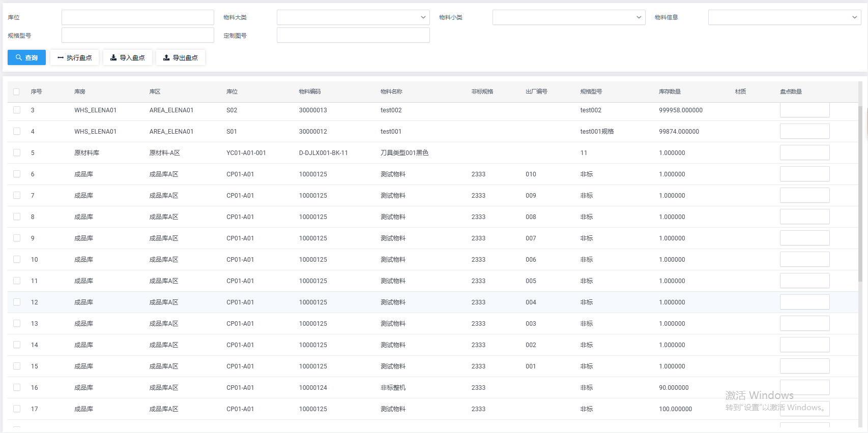
Task: Click the 执行盘点 button
Action: (74, 57)
